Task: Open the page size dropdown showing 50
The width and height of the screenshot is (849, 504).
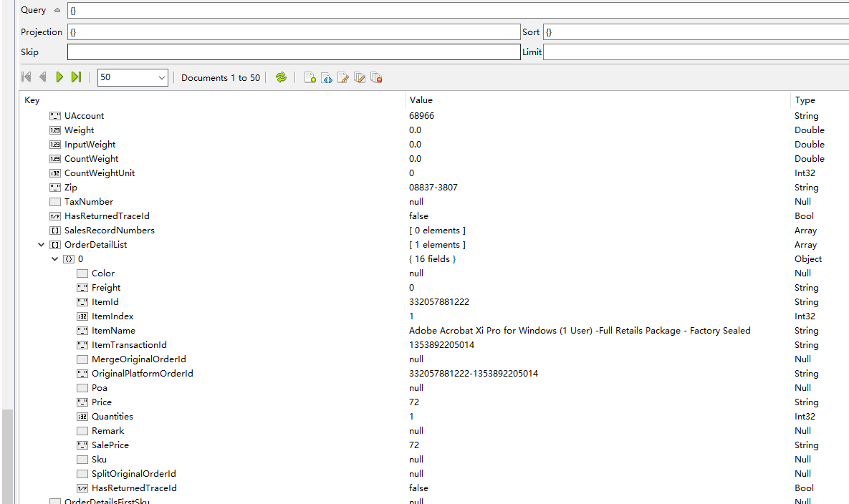Action: tap(133, 77)
